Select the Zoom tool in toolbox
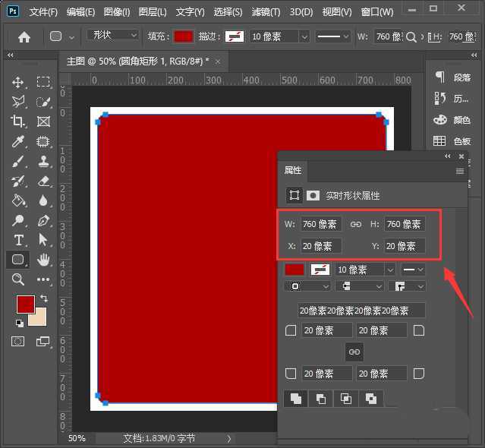Screen dimensions: 485x448 pos(18,279)
